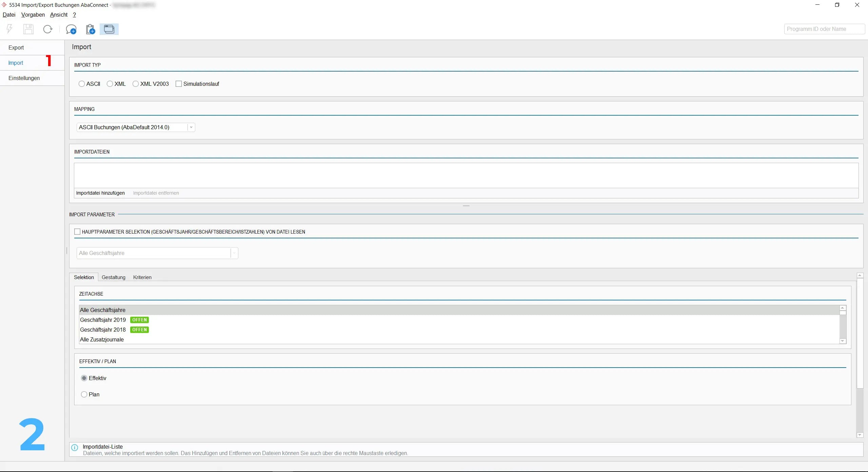The image size is (868, 472).
Task: Click the red AbaConnect app icon in title bar
Action: coord(4,5)
